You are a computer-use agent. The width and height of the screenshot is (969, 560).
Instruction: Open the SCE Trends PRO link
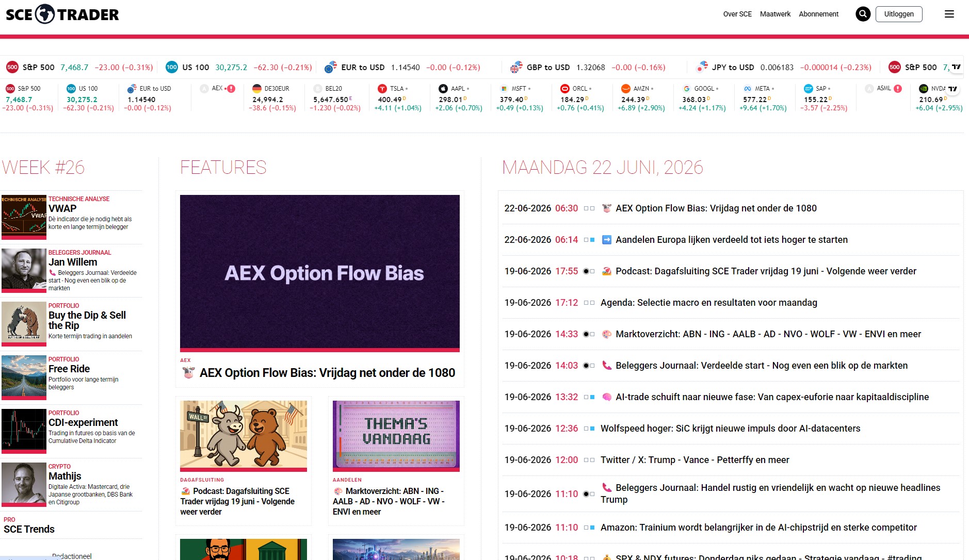pos(29,530)
